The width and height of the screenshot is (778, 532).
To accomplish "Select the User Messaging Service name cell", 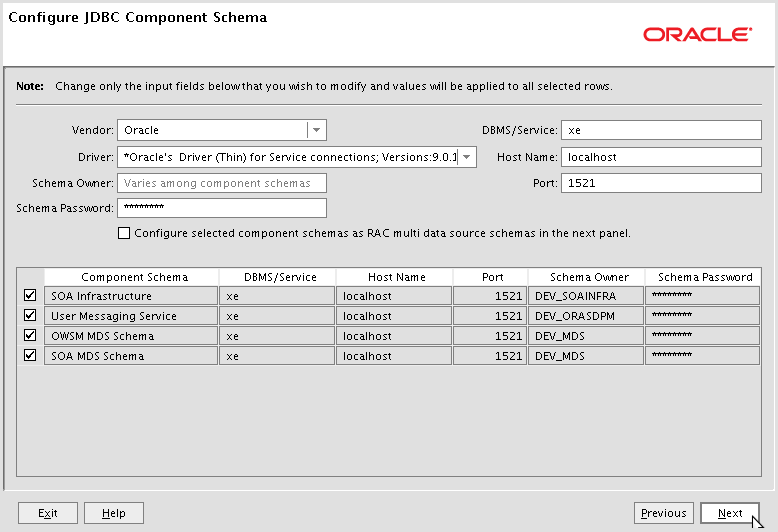I will point(131,316).
